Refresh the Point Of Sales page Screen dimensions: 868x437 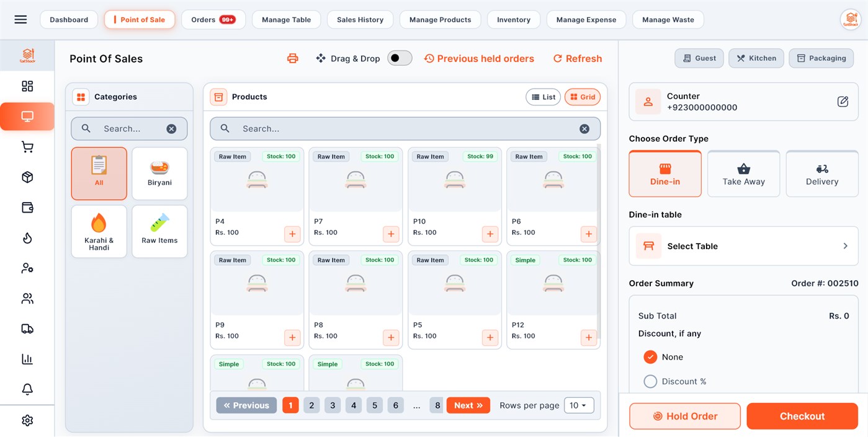[578, 58]
